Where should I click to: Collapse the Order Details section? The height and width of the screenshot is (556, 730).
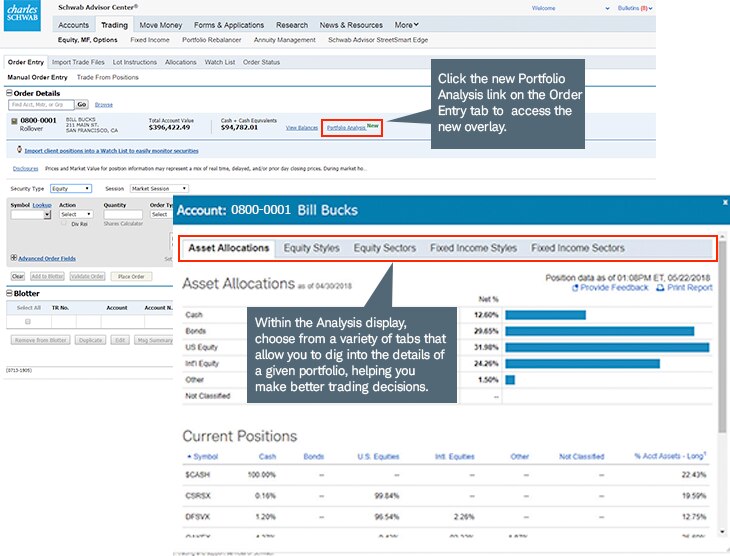(9, 93)
